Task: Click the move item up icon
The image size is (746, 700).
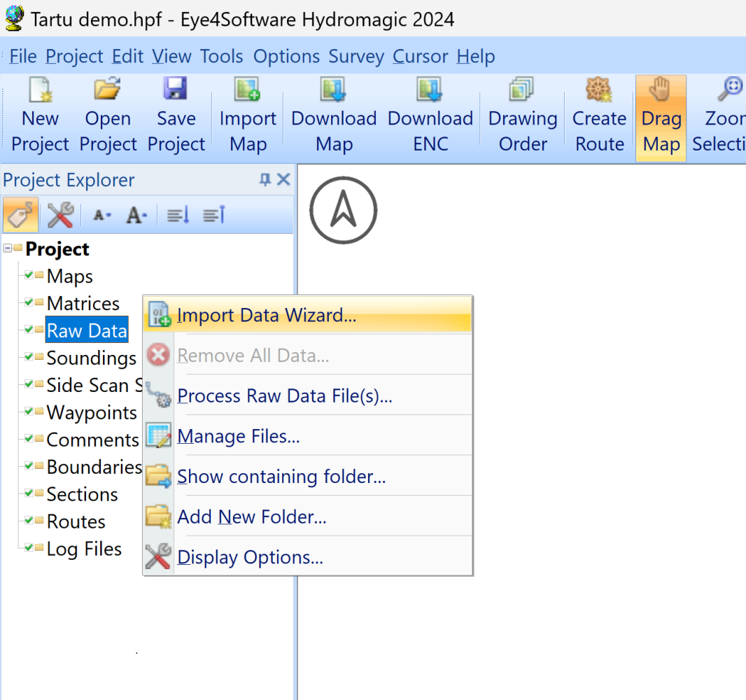Action: pyautogui.click(x=214, y=215)
